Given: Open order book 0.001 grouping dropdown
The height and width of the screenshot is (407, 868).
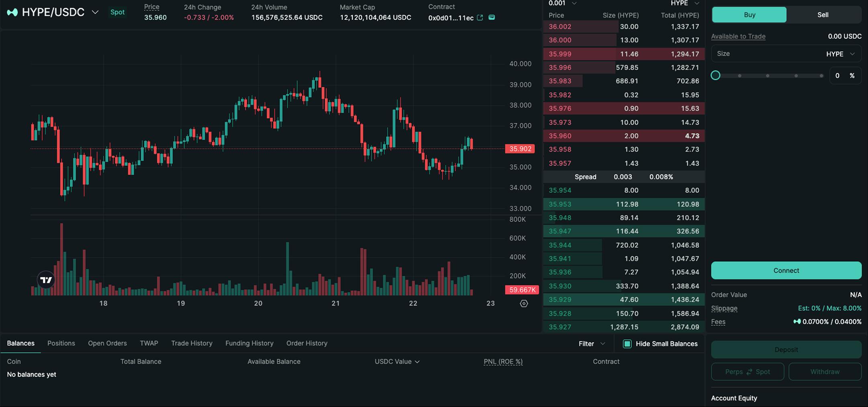Looking at the screenshot, I should pos(563,3).
